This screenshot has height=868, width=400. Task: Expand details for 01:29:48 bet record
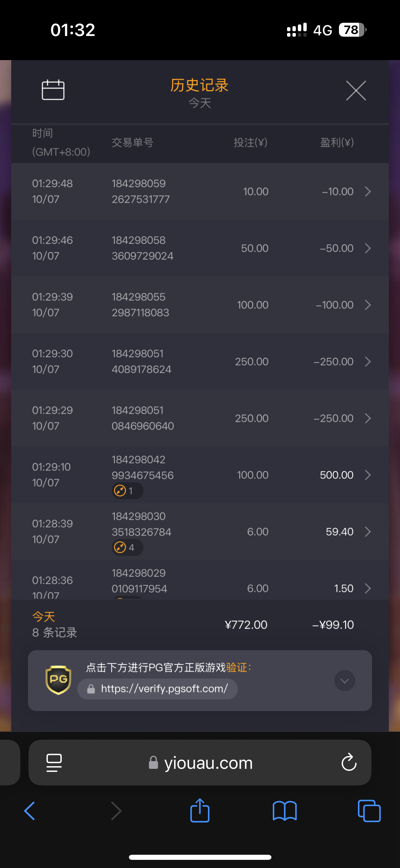point(368,192)
